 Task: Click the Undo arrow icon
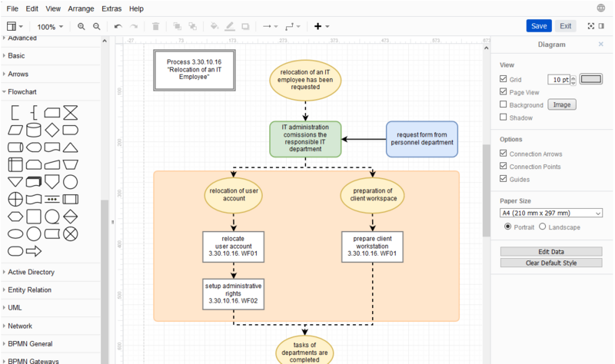[118, 26]
